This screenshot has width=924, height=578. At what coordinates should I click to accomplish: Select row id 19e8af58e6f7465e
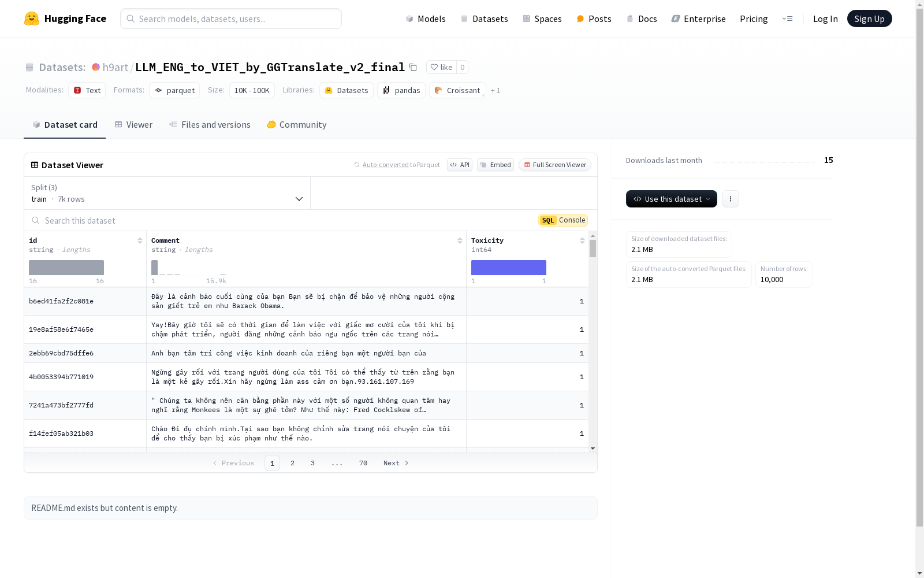[61, 329]
